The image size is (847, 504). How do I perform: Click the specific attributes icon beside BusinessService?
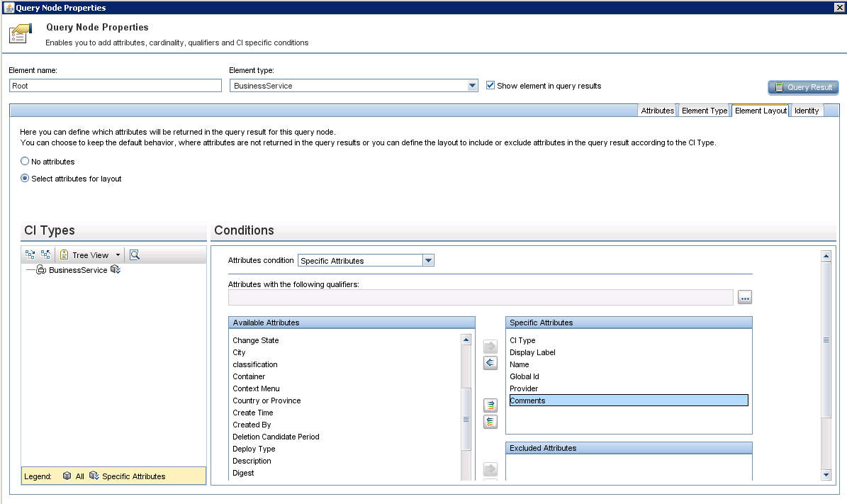click(x=116, y=270)
